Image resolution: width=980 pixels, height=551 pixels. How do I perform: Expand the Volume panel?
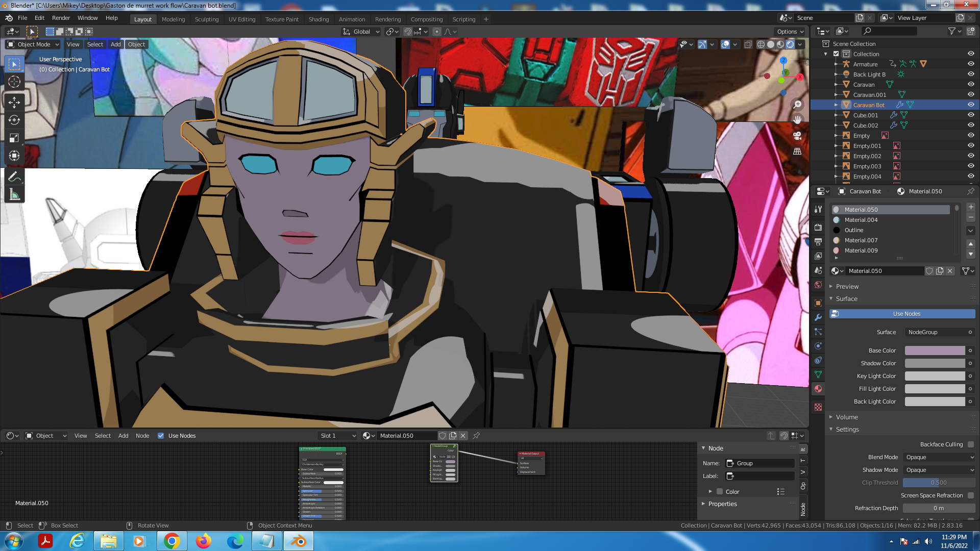pyautogui.click(x=847, y=417)
